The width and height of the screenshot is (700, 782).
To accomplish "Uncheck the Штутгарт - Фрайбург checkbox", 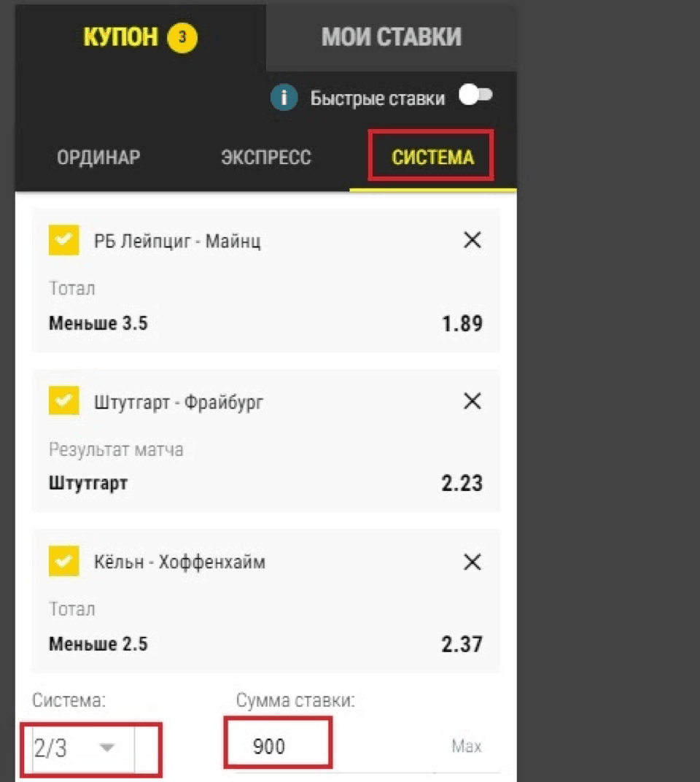I will [x=64, y=400].
